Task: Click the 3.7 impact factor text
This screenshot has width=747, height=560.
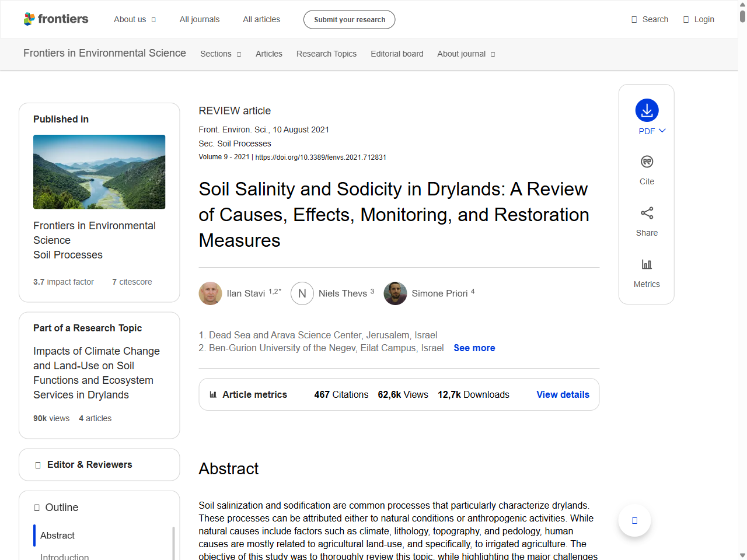Action: pyautogui.click(x=63, y=282)
